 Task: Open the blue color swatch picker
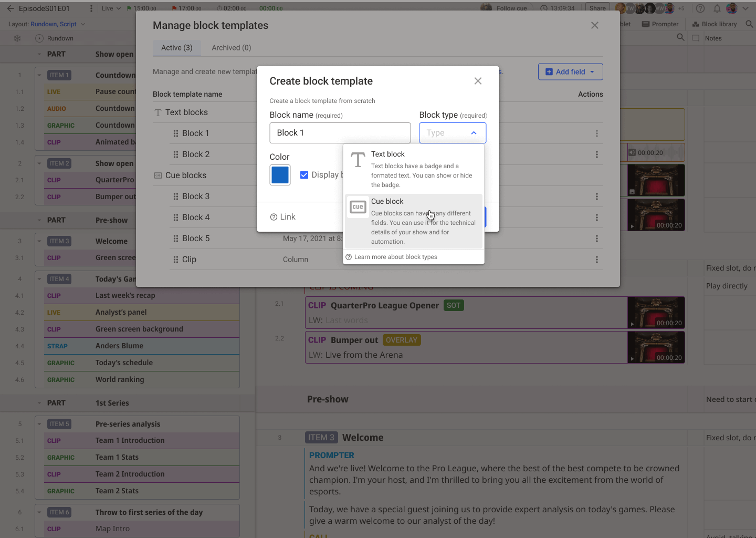click(280, 175)
